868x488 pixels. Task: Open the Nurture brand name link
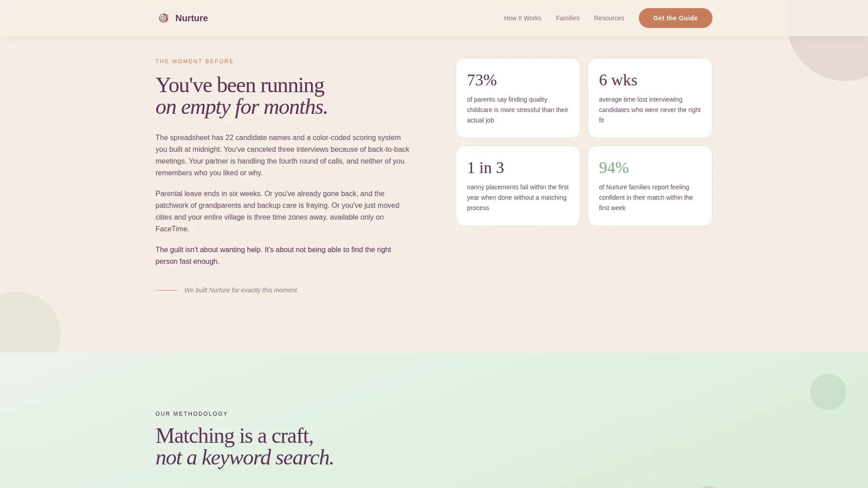pyautogui.click(x=191, y=18)
